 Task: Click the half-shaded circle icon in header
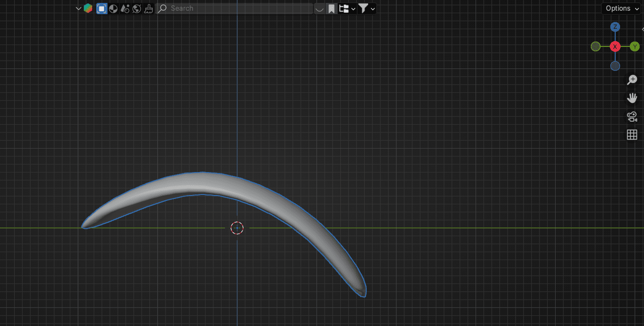pos(113,8)
